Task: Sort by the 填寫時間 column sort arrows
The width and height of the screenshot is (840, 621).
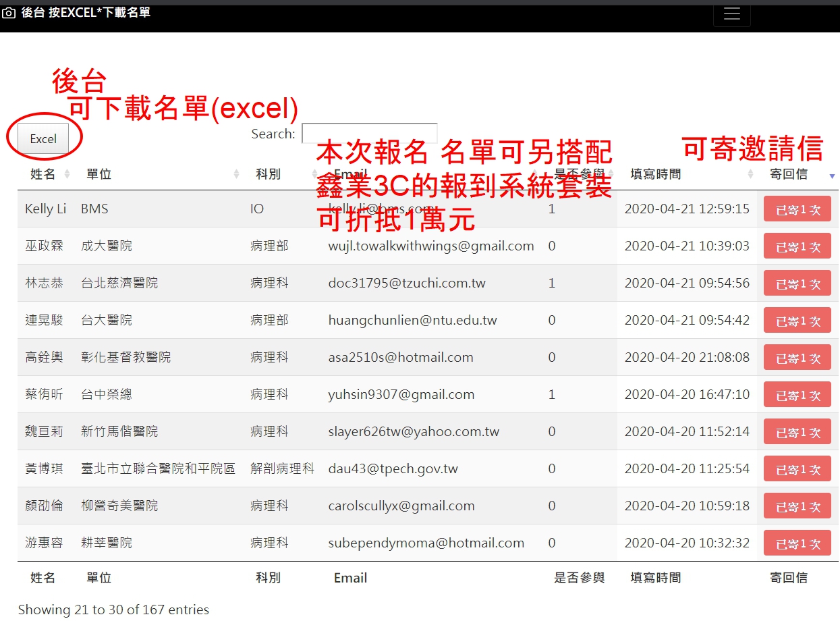Action: tap(751, 174)
